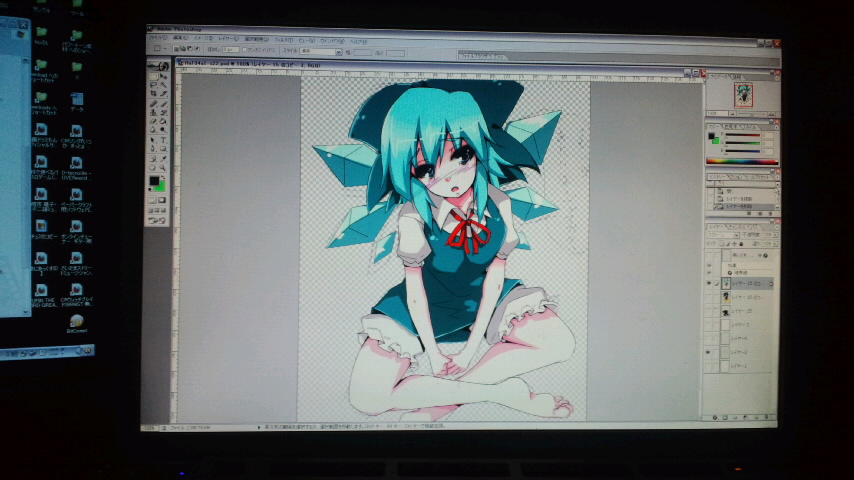The image size is (854, 480).
Task: Open the 編集 menu
Action: point(181,38)
